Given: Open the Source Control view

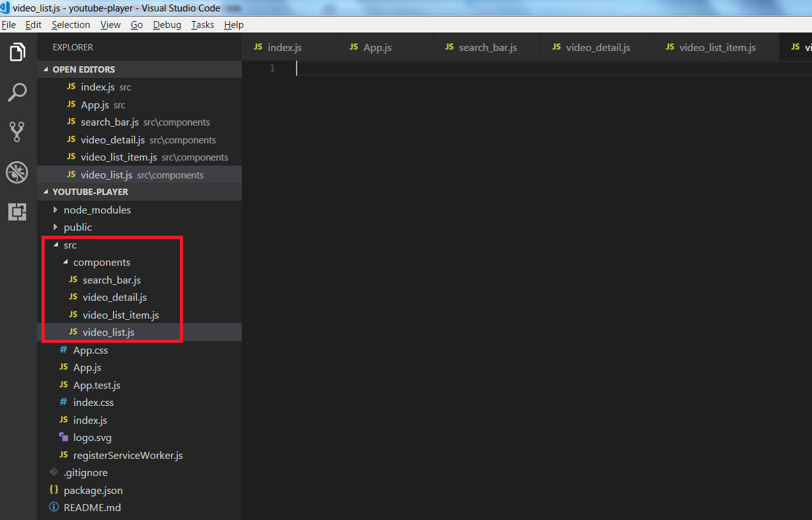Looking at the screenshot, I should (x=18, y=132).
